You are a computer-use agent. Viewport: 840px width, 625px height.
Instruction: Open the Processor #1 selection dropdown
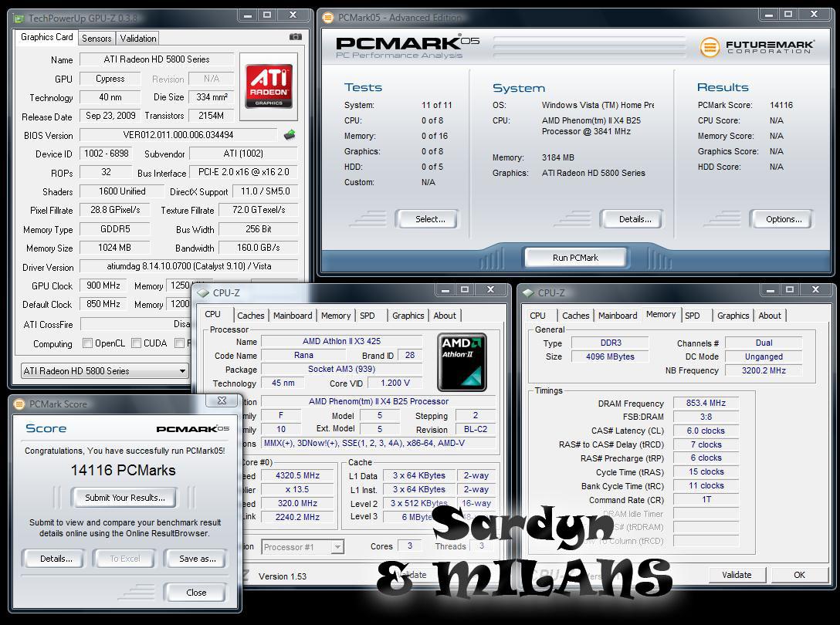pos(303,547)
